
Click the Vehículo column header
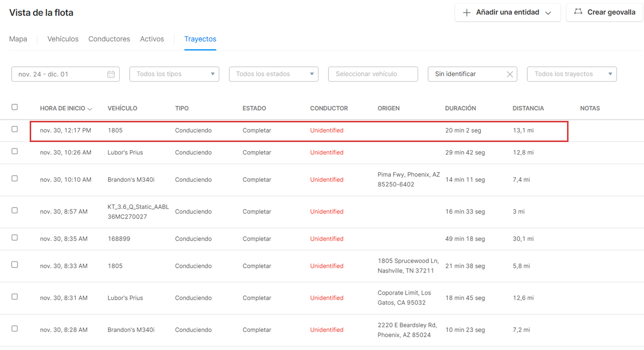click(122, 108)
